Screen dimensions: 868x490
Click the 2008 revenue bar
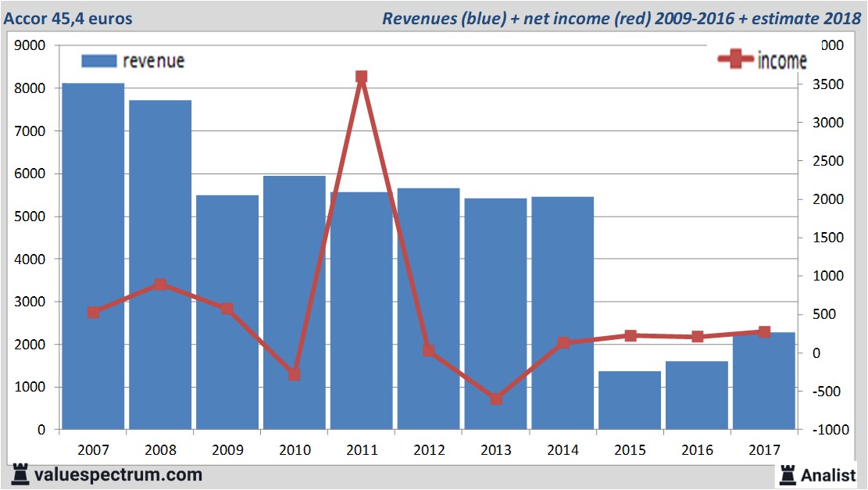coord(160,264)
